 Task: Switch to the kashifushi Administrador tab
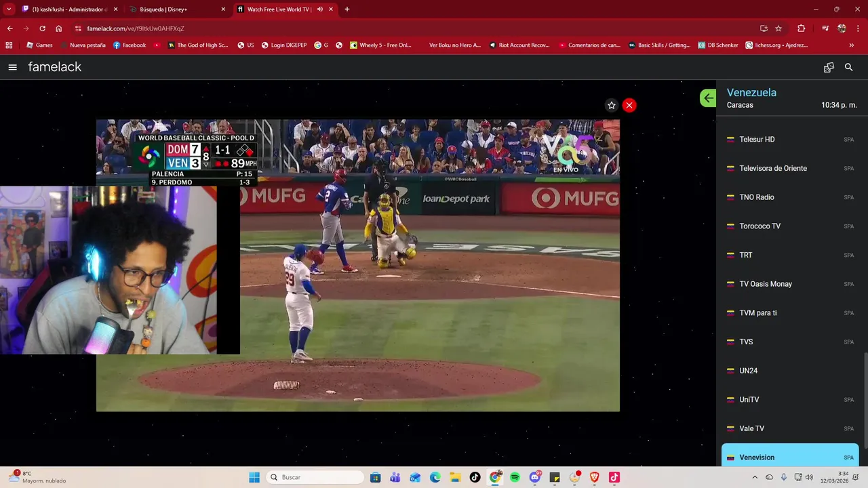tap(70, 9)
